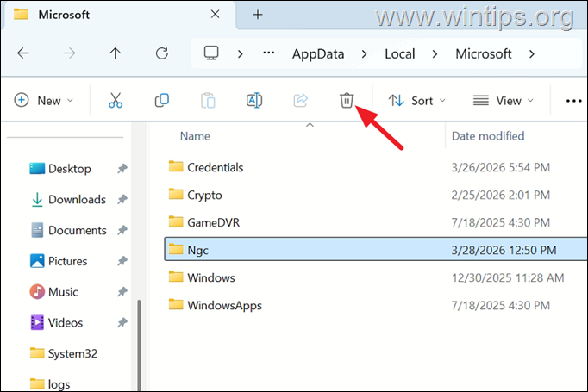The image size is (588, 392).
Task: Unpin Downloads using its pin icon
Action: (x=122, y=199)
